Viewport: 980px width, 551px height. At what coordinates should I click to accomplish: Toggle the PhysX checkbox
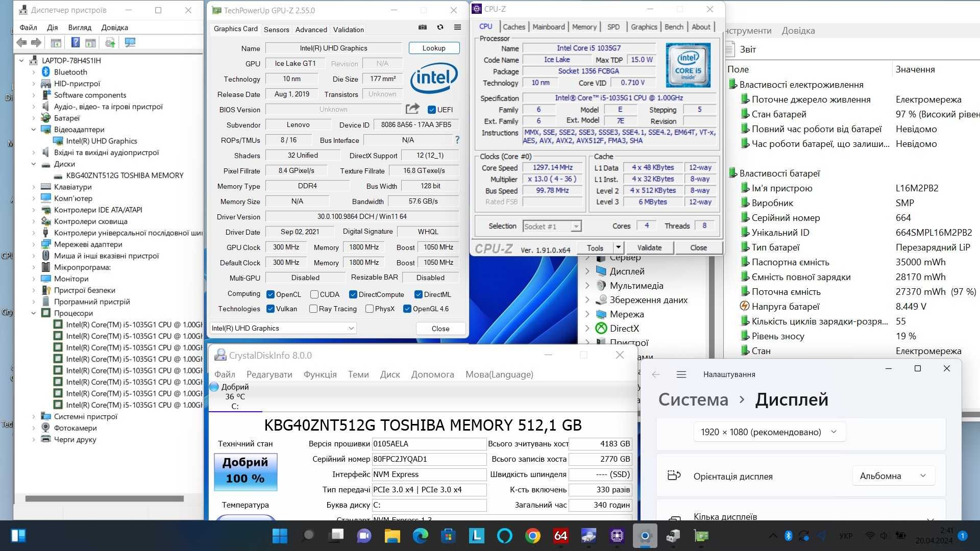[370, 309]
